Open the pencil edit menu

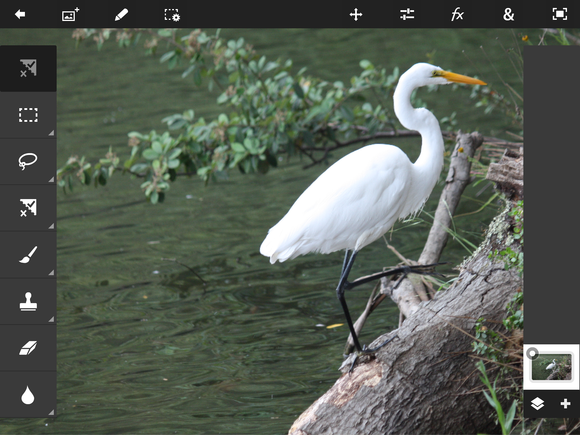121,15
